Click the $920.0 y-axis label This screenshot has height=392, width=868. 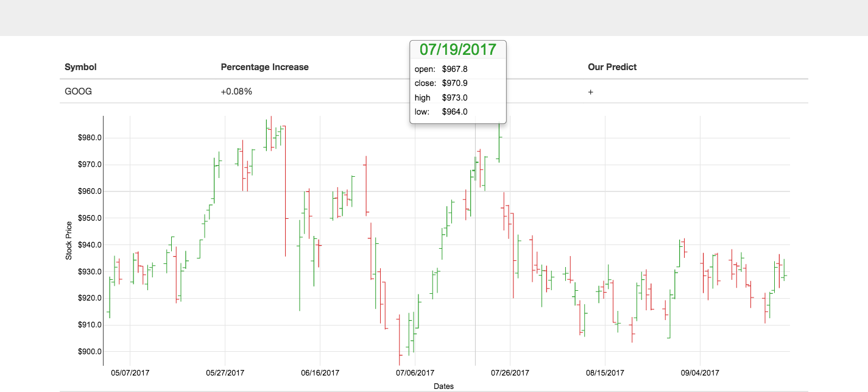pos(90,298)
